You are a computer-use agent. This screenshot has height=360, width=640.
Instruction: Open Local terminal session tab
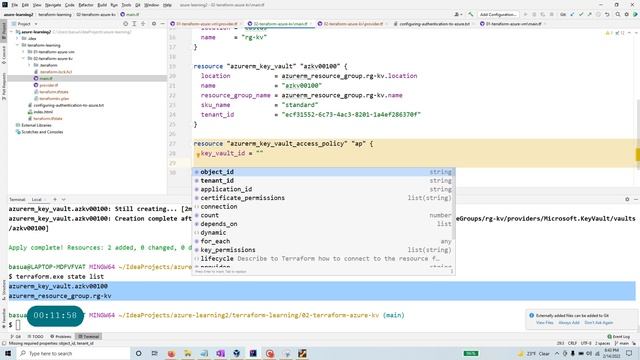point(37,200)
